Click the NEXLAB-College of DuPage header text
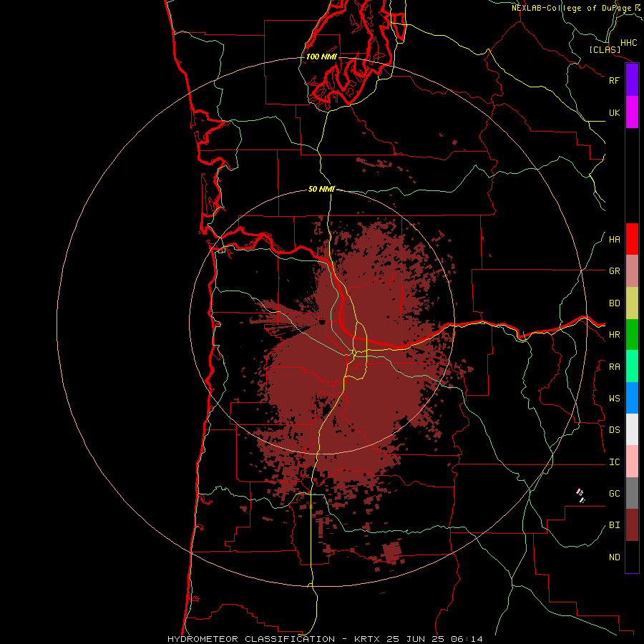 (x=571, y=8)
